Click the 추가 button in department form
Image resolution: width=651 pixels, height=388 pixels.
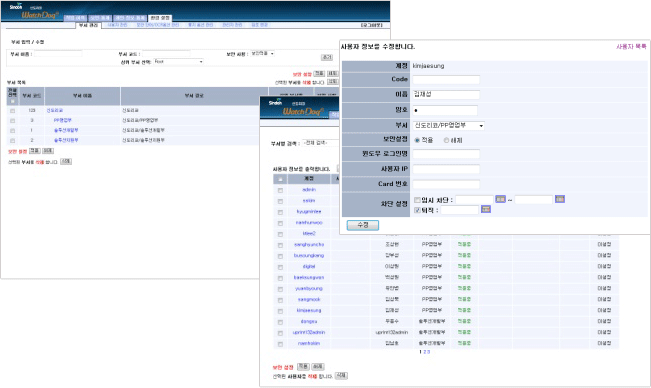click(x=327, y=57)
